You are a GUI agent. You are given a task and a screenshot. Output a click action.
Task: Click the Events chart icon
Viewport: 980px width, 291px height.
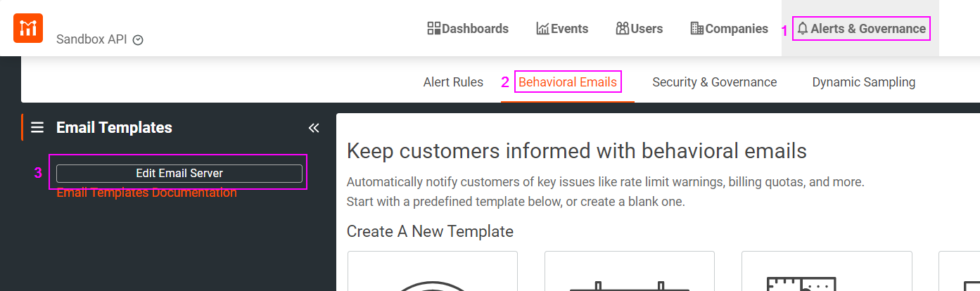coord(542,29)
